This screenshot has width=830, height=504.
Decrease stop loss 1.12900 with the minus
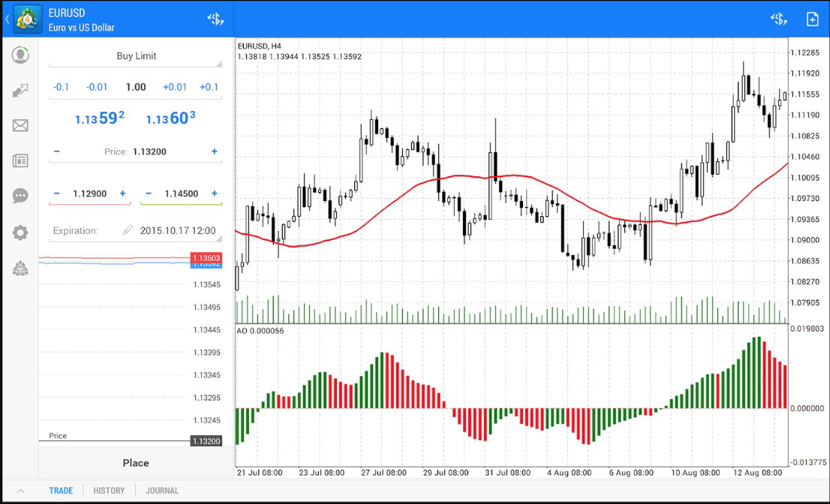(56, 193)
